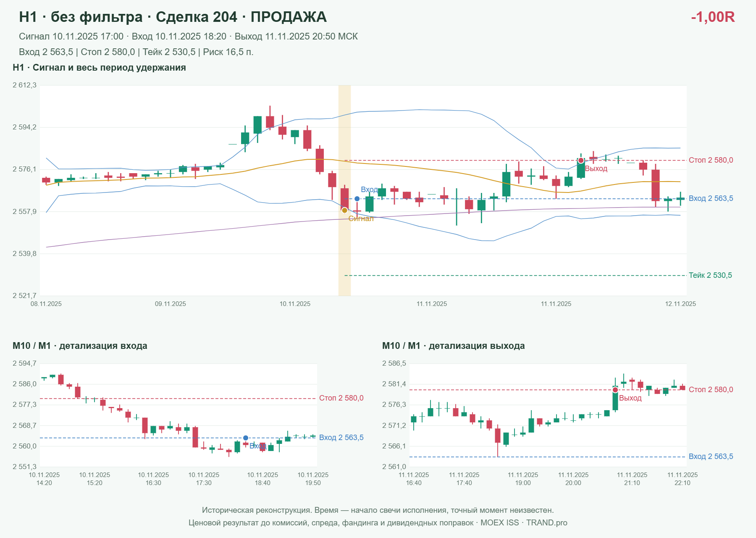Click the heading 'H1 · Сигнал и весь период удержания'
Image resolution: width=756 pixels, height=538 pixels.
pos(99,68)
